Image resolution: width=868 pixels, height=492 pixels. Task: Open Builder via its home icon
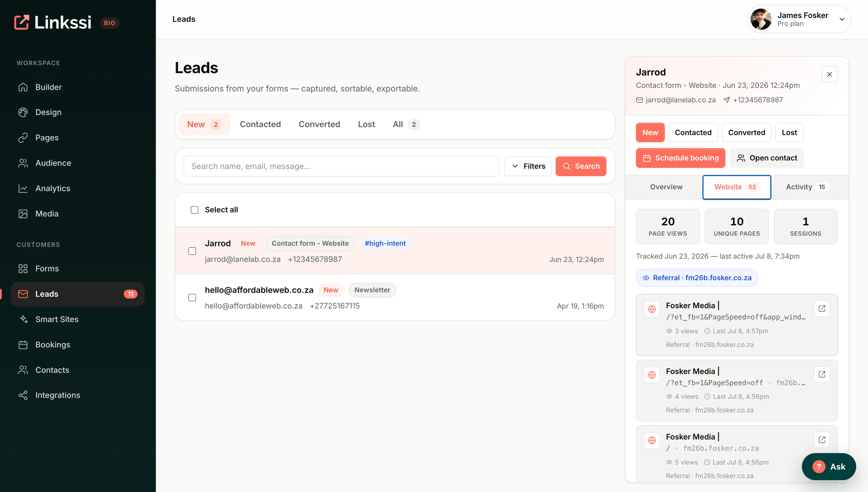[23, 87]
